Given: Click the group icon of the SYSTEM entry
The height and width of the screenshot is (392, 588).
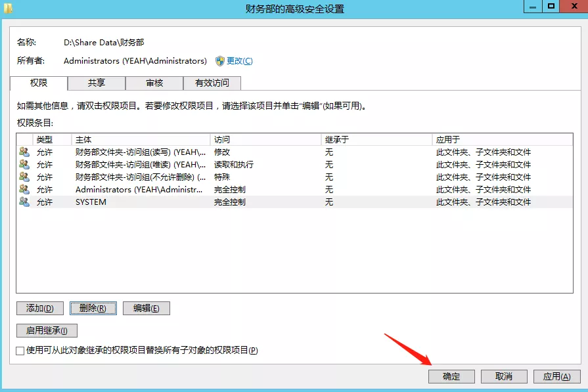Looking at the screenshot, I should pos(24,202).
